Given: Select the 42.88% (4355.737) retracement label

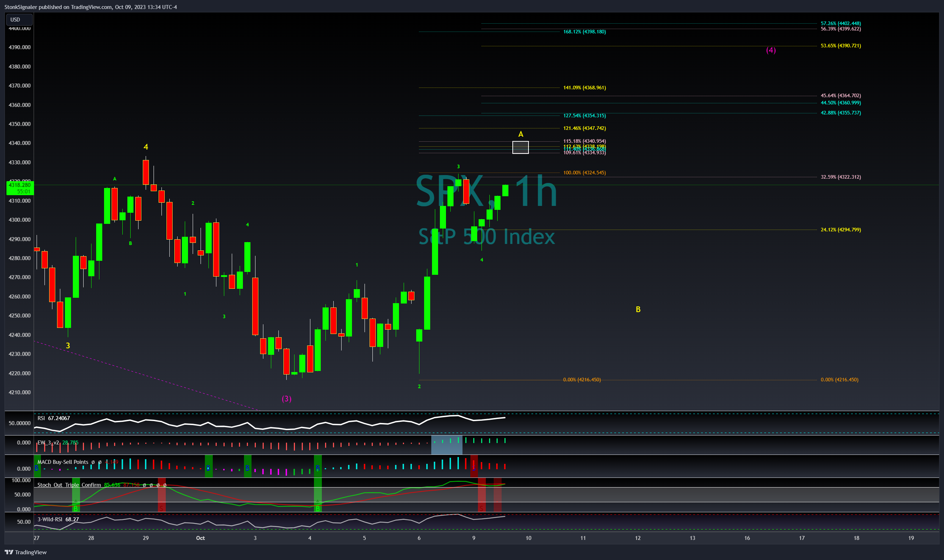Looking at the screenshot, I should pos(841,113).
